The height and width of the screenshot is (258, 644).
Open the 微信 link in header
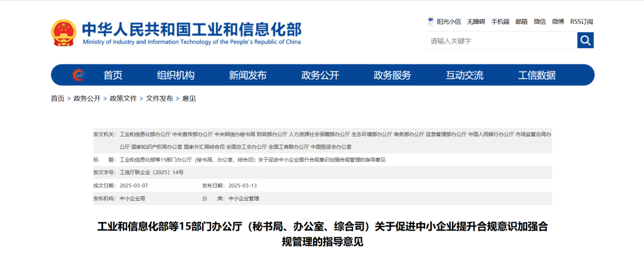[540, 21]
